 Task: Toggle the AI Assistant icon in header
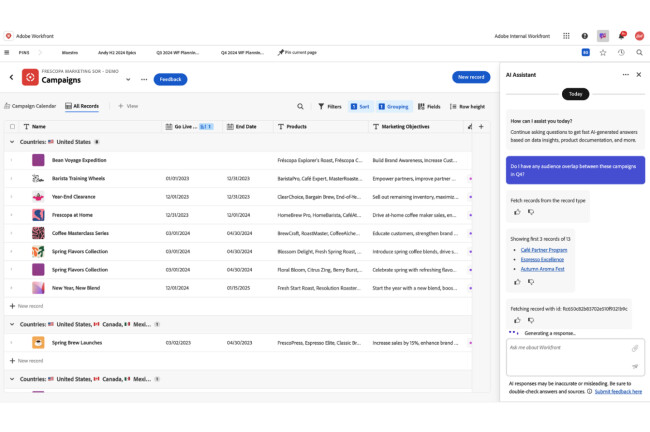(603, 36)
